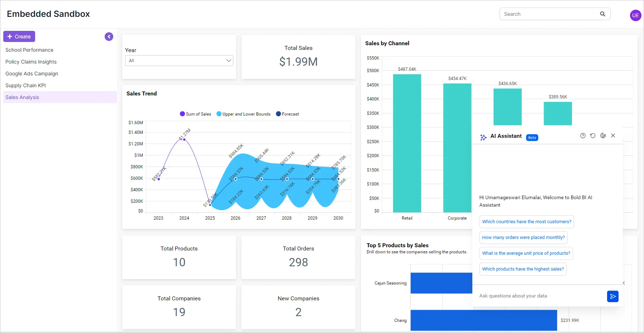This screenshot has width=644, height=333.
Task: Open the Year filter dropdown
Action: tap(179, 61)
